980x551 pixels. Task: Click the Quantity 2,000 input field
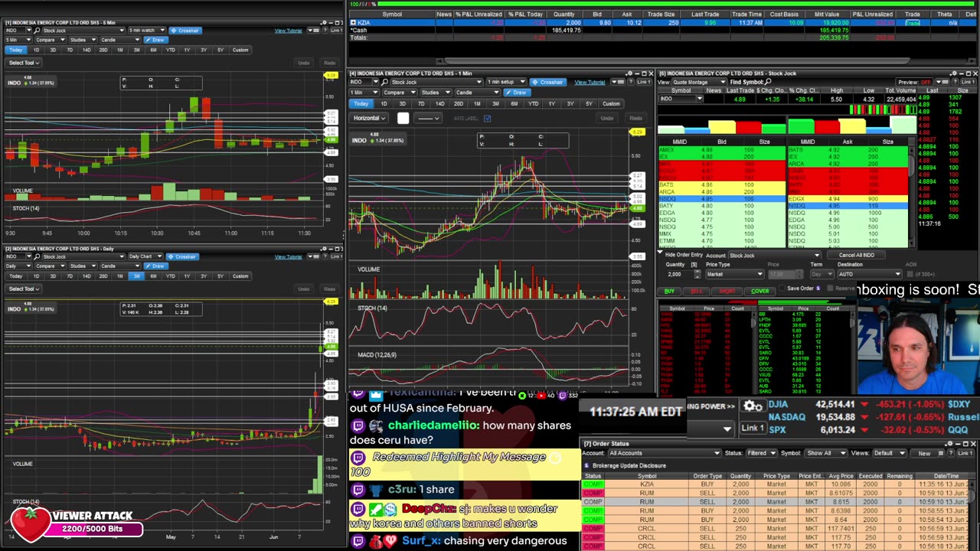[x=678, y=274]
